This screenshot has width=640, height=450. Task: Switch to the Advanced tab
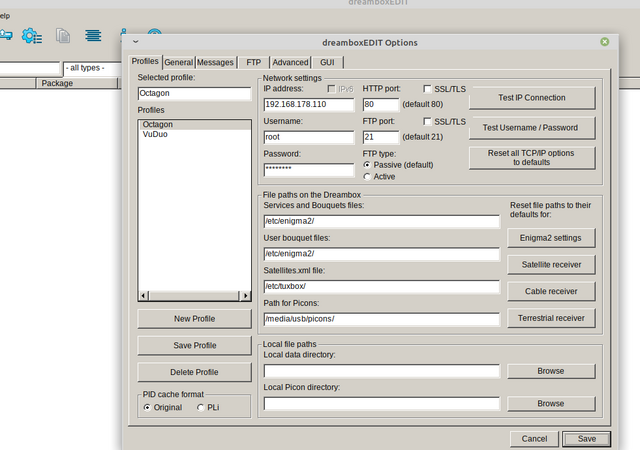pyautogui.click(x=290, y=62)
